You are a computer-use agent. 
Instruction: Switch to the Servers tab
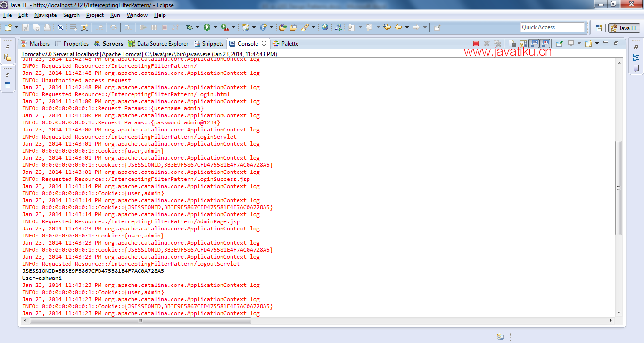tap(108, 44)
